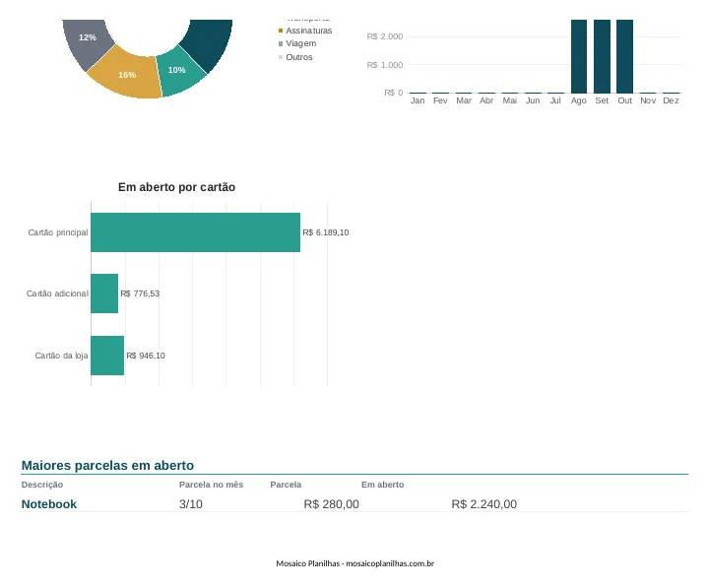Screen dimensions: 708x588
Task: Click the Set bar in monthly chart
Action: tap(602, 56)
